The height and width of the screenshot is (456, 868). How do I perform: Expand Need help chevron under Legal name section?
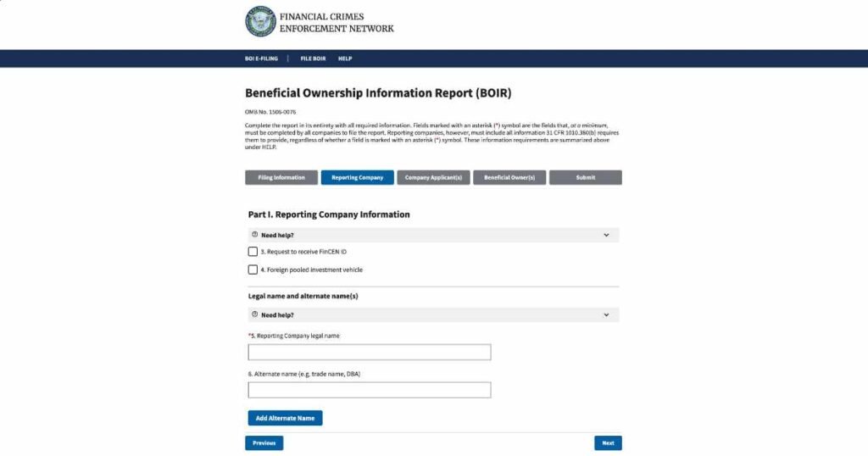point(606,315)
